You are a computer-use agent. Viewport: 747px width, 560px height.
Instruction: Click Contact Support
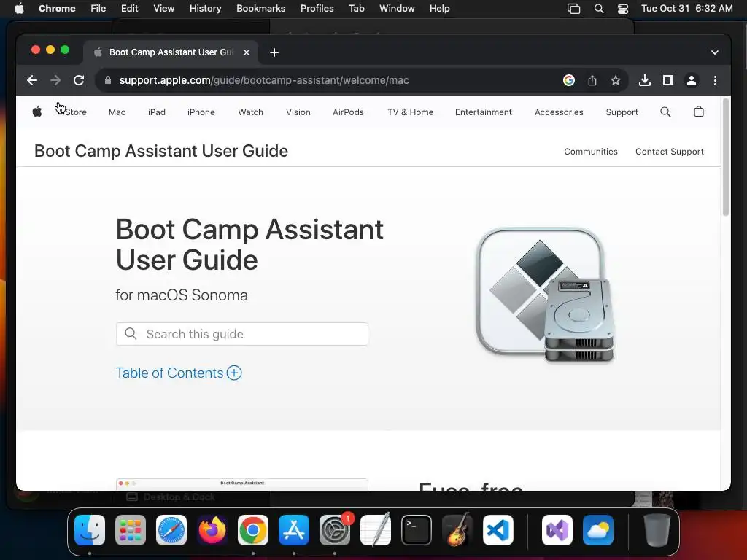point(670,152)
